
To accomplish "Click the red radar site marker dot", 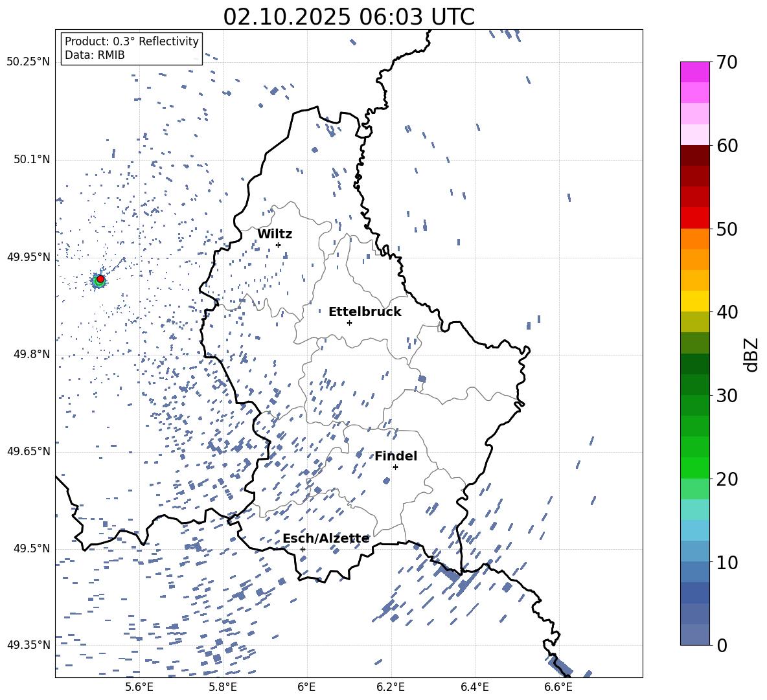I will point(100,279).
